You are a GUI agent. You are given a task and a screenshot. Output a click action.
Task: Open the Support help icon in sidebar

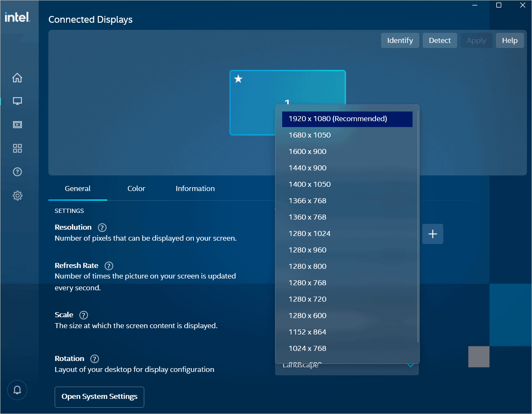pos(17,172)
